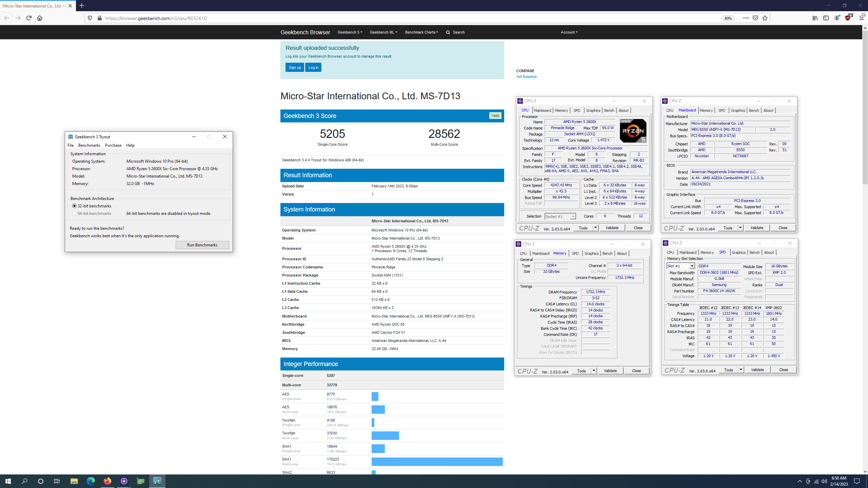This screenshot has height=488, width=868.
Task: Click the Geekbench Browser logo link
Action: coord(305,32)
